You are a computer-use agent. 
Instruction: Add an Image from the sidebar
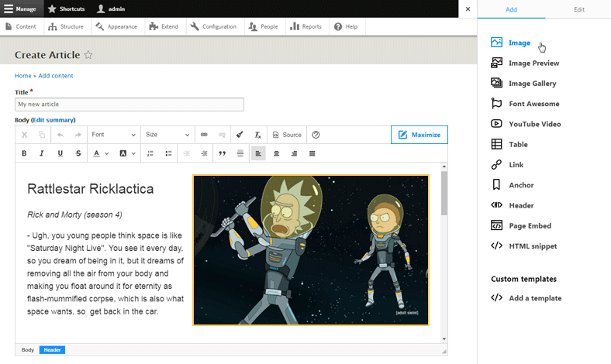(x=510, y=43)
